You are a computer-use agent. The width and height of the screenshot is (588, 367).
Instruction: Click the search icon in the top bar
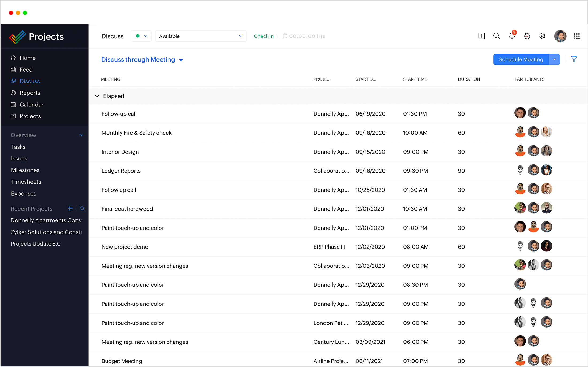497,36
